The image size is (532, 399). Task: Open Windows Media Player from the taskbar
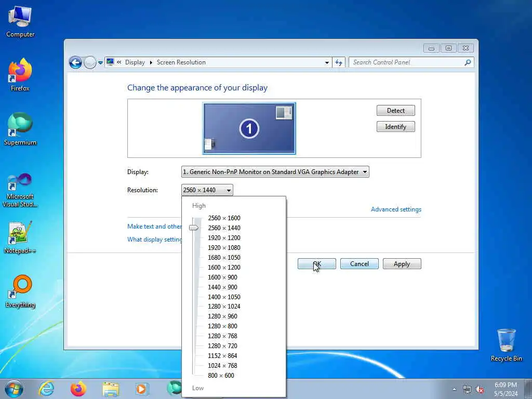142,389
